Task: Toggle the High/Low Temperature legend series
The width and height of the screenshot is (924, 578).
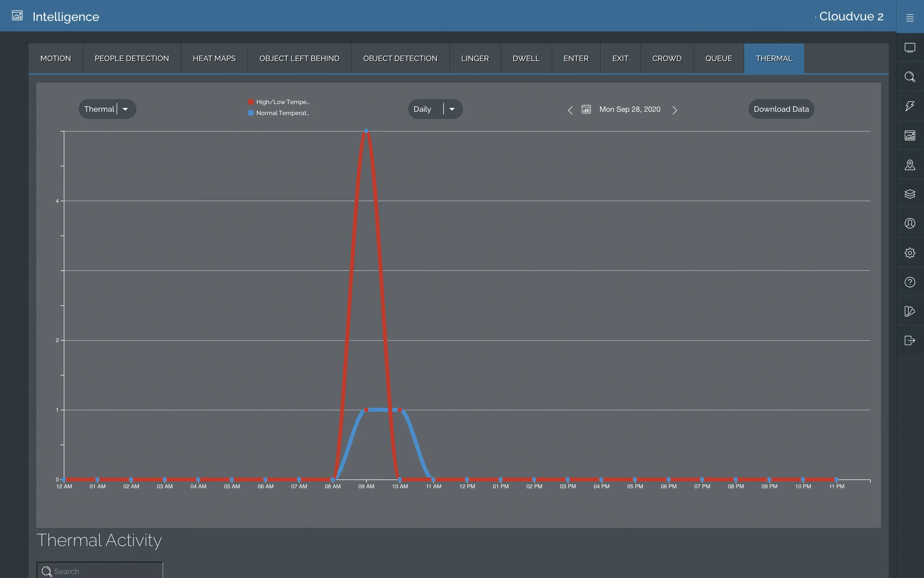Action: coord(279,102)
